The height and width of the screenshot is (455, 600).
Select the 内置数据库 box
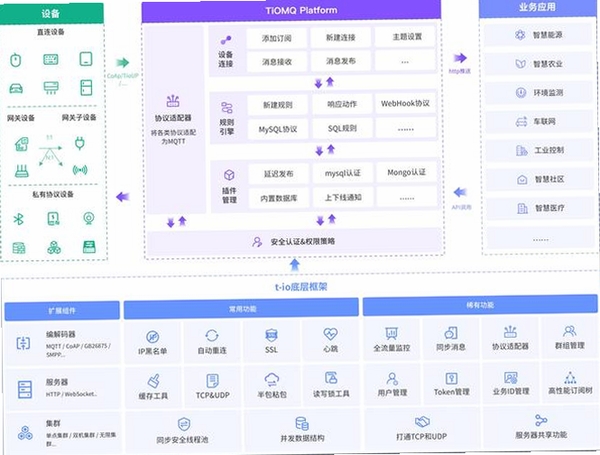(279, 198)
